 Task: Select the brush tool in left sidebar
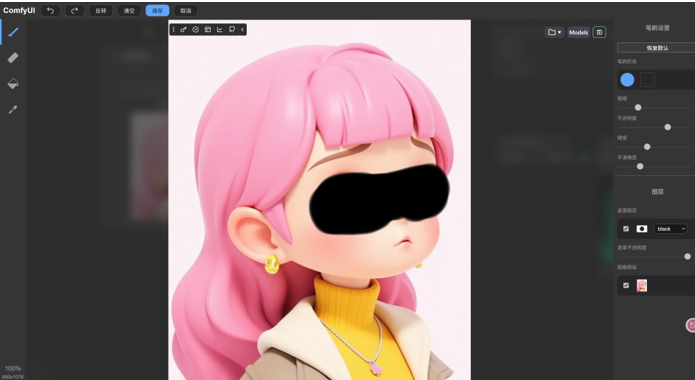13,31
